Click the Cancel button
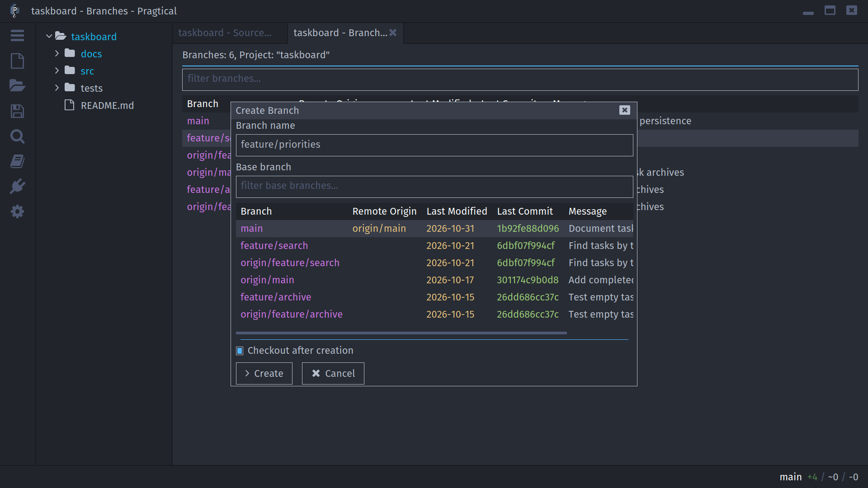The height and width of the screenshot is (488, 868). [333, 373]
